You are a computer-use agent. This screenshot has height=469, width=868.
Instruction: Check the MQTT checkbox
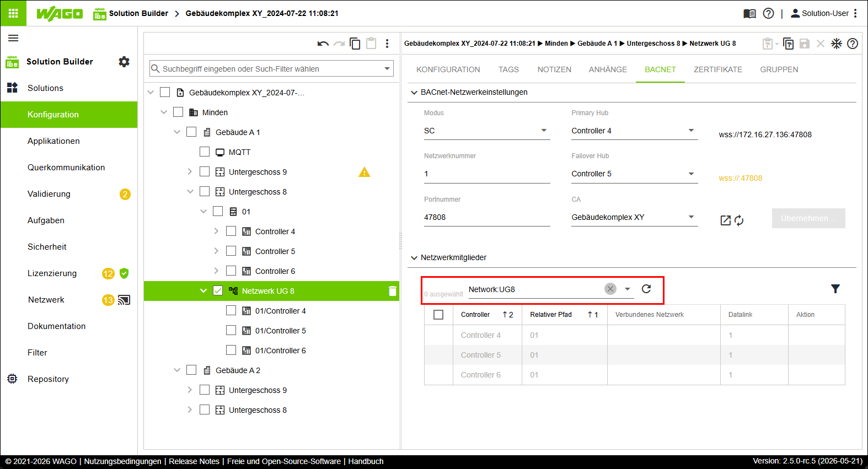(205, 152)
